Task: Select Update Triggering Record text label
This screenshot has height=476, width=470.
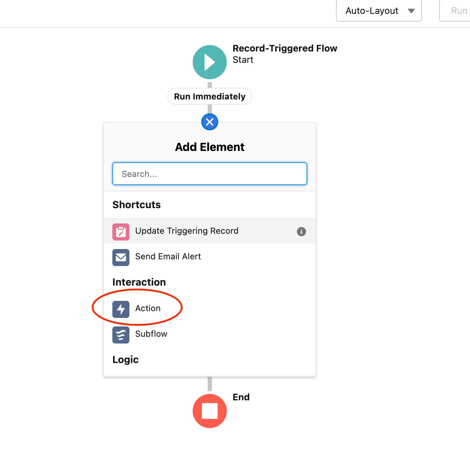Action: point(187,231)
